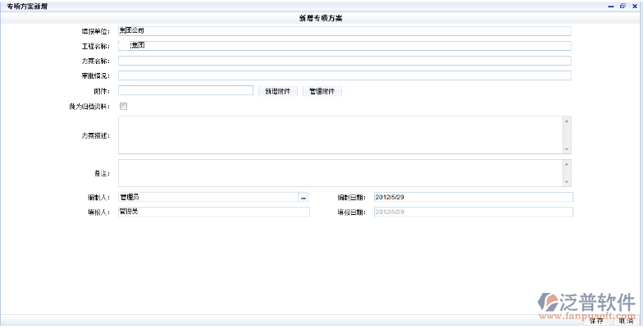Click down arrow in 备注 scrollbar

click(x=566, y=181)
